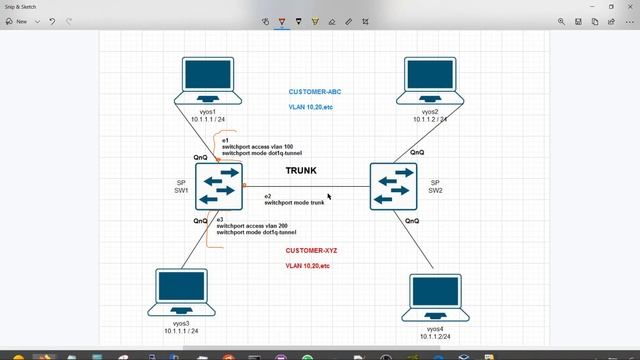The image size is (640, 360).
Task: Click the red CUSTOMER-XYZ text
Action: (x=311, y=251)
